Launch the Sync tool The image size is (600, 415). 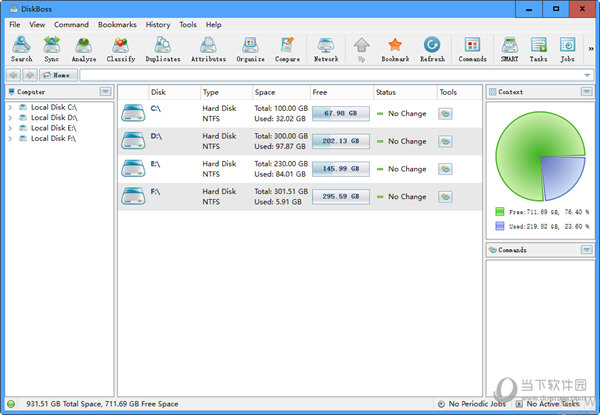[x=52, y=49]
